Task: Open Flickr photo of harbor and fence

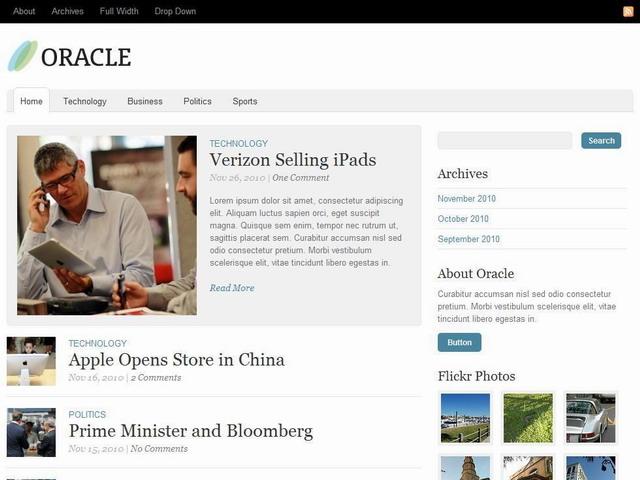Action: (465, 418)
